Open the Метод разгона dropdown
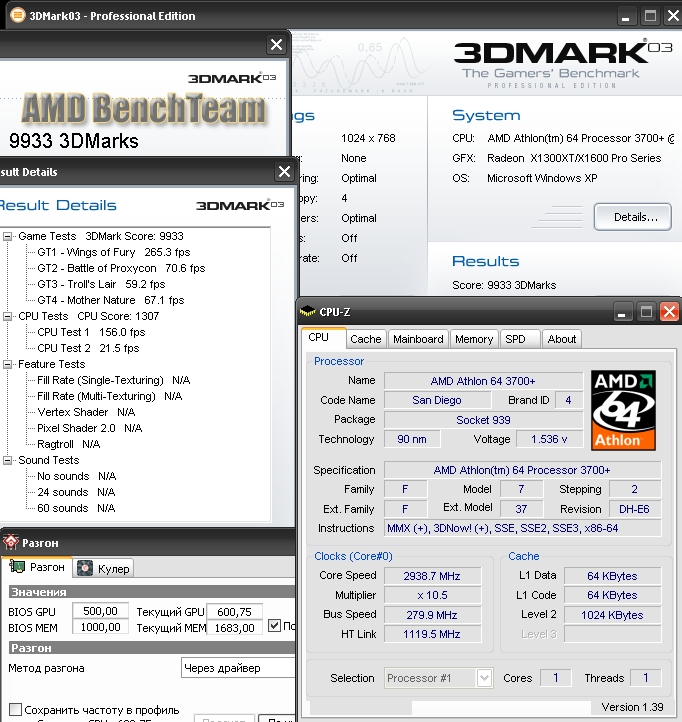Image resolution: width=682 pixels, height=722 pixels. tap(238, 668)
